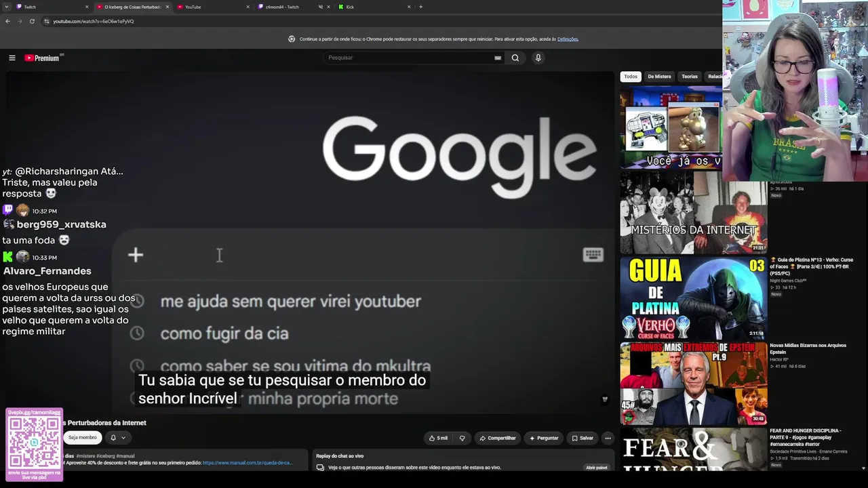Click the Abrir painel chat replay button
This screenshot has width=868, height=488.
597,468
